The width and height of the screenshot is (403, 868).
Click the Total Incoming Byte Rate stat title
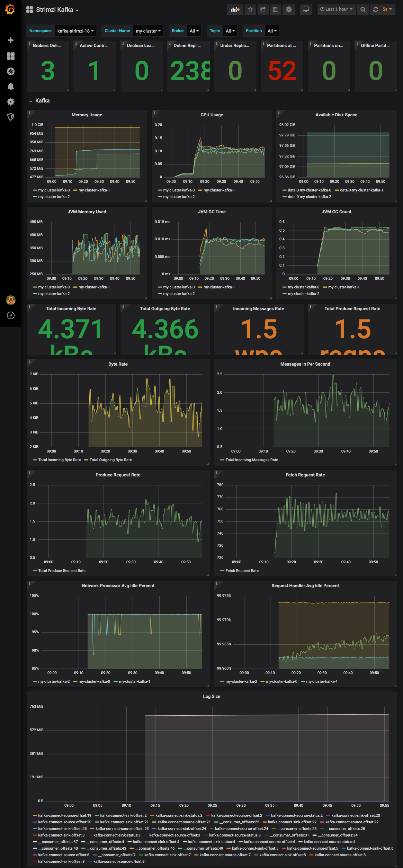(x=71, y=309)
